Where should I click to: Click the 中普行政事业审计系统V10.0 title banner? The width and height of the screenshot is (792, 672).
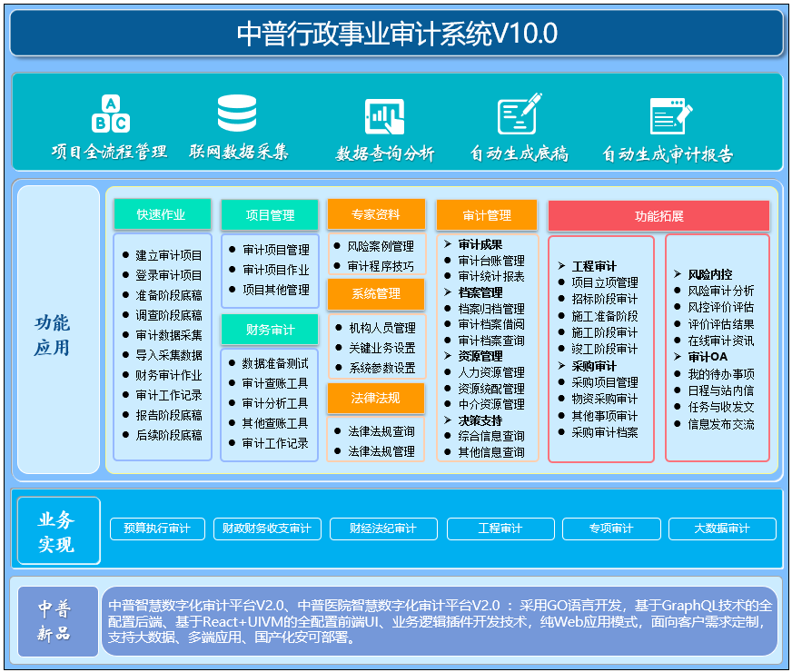point(397,34)
